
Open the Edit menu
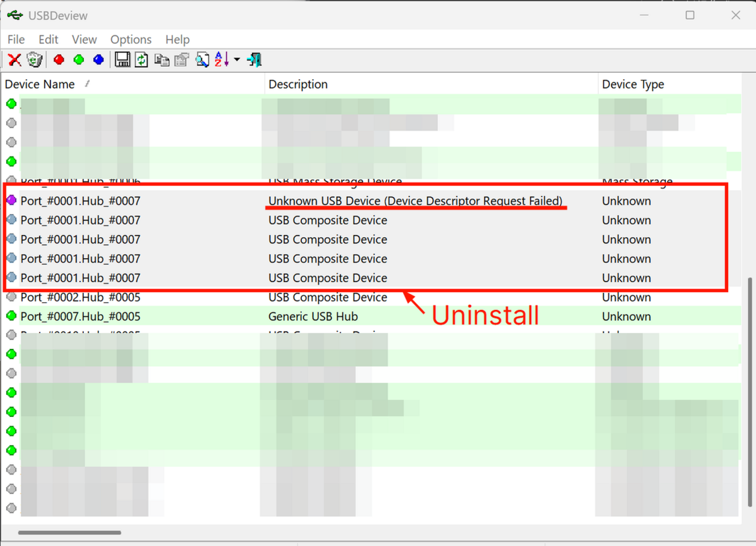pyautogui.click(x=48, y=40)
